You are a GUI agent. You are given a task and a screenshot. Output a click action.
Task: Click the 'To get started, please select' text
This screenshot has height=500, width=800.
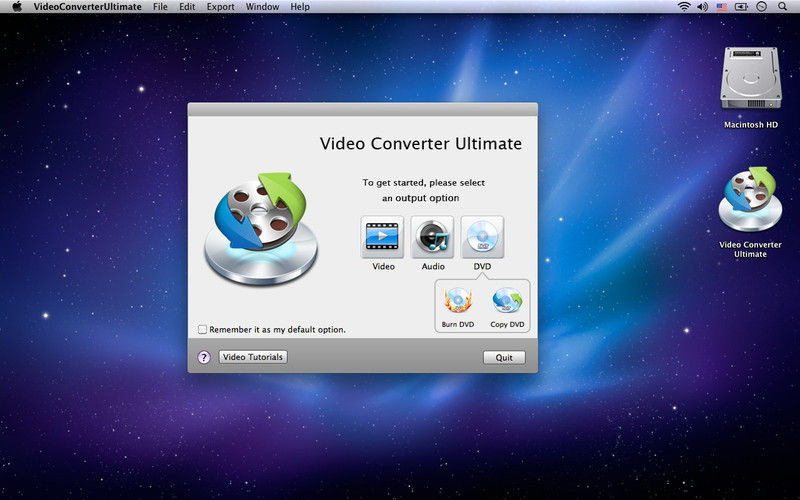(423, 183)
